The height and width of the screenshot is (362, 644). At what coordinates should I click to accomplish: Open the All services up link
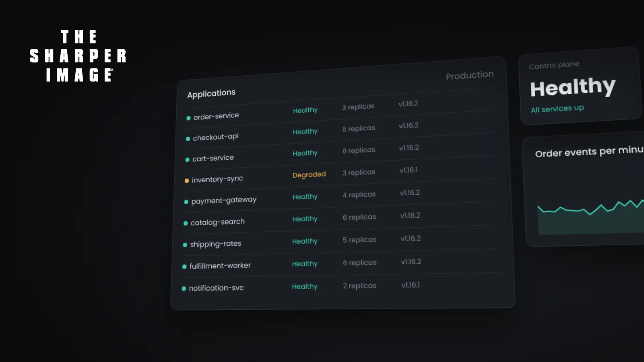(557, 109)
